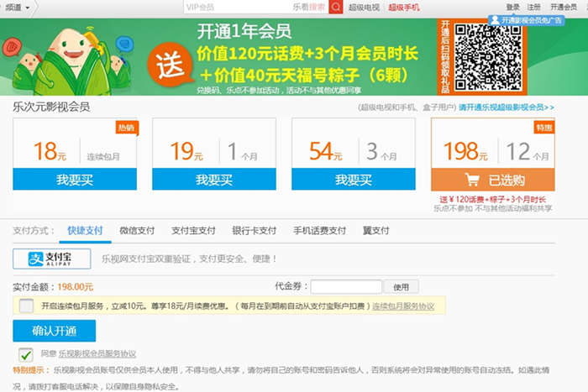Switch to the 支付宝支付 tab

coord(193,231)
